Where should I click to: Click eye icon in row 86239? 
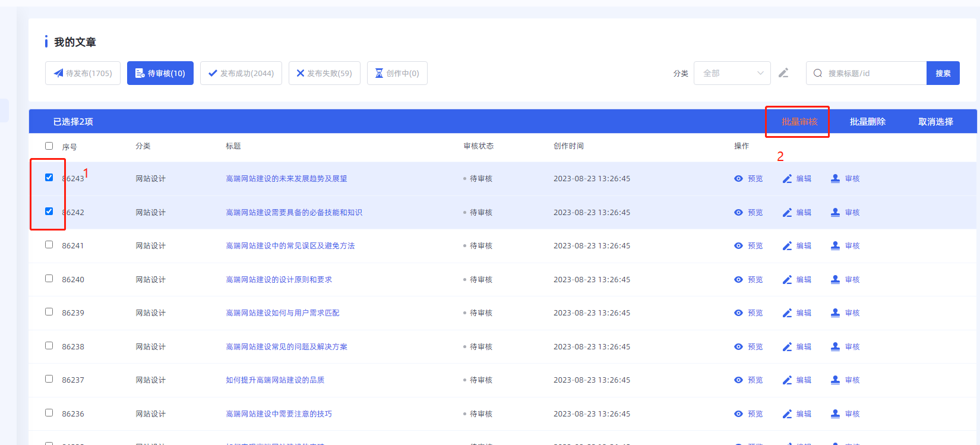738,313
